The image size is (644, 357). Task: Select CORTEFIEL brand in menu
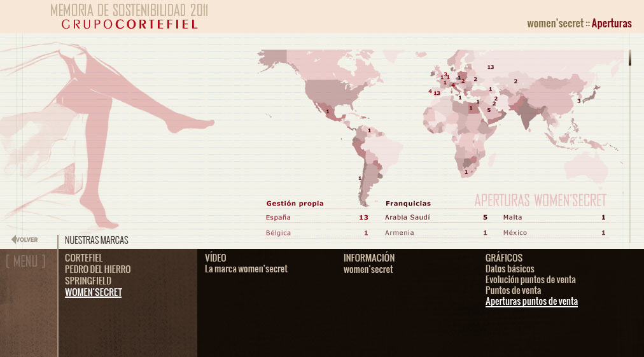pyautogui.click(x=84, y=258)
